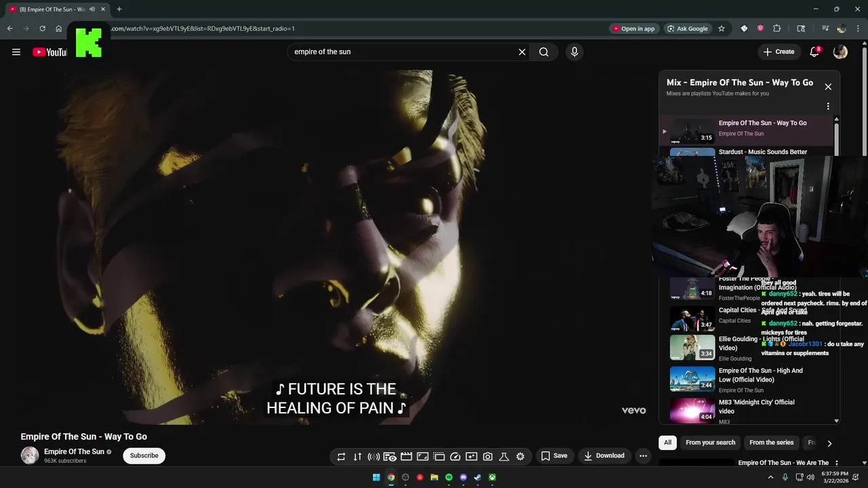This screenshot has width=868, height=488.
Task: Open the pink shield extension
Action: pyautogui.click(x=760, y=28)
